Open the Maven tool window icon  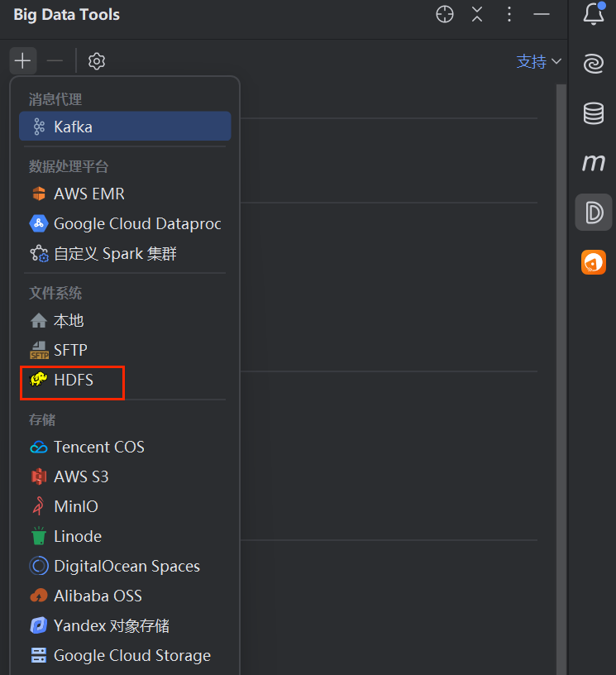593,163
